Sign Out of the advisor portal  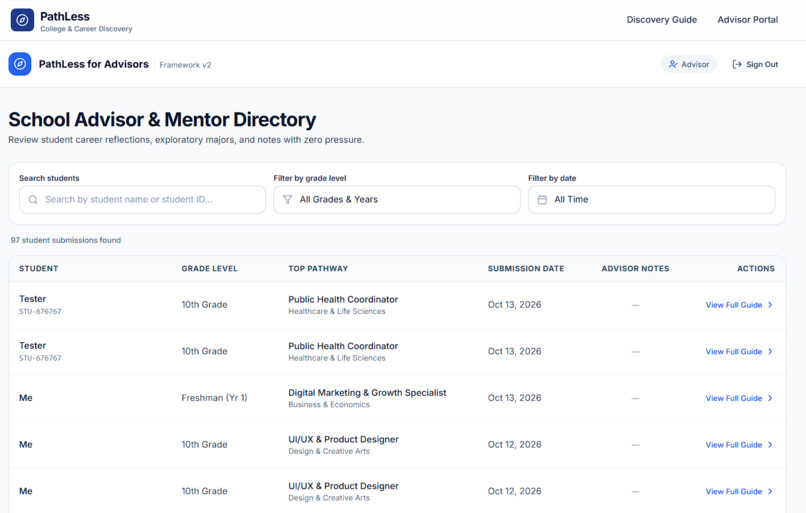click(x=755, y=64)
